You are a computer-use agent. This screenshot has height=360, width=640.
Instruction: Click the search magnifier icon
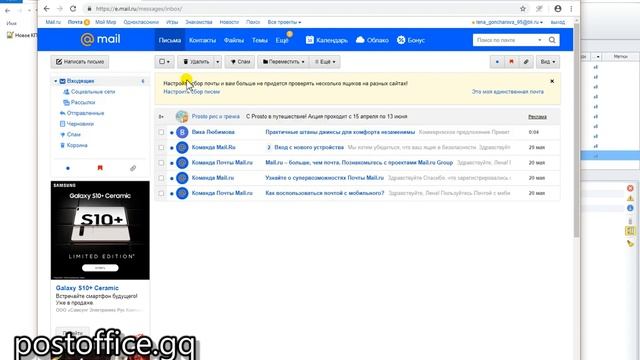click(x=552, y=40)
